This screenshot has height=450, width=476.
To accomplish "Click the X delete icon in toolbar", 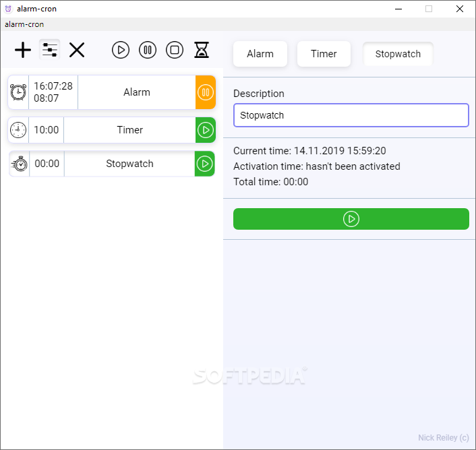I will (77, 50).
